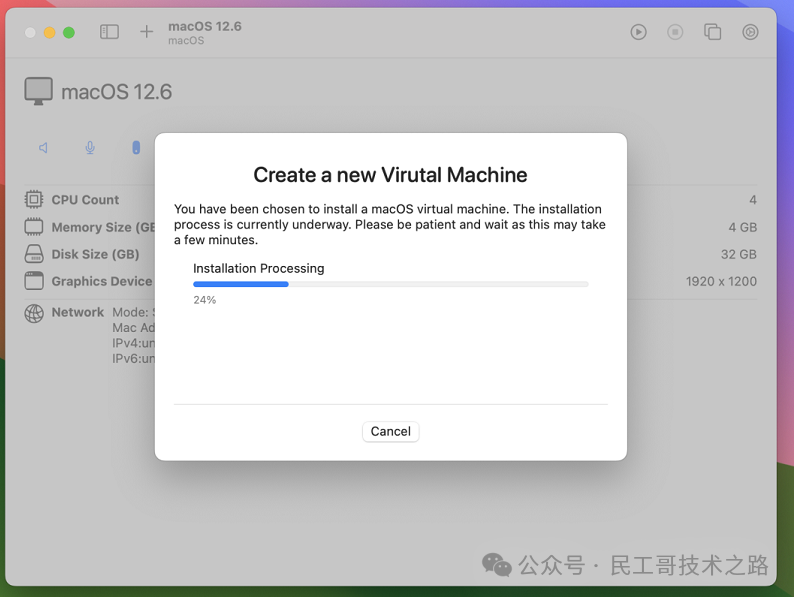
Task: Click the recovery mode icon at toolbar end
Action: pyautogui.click(x=750, y=32)
